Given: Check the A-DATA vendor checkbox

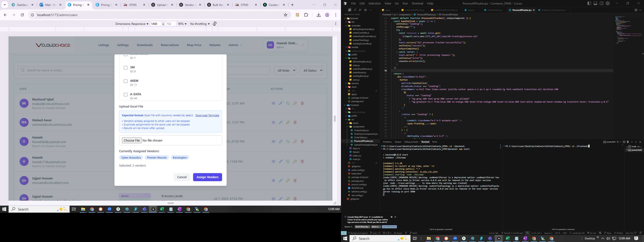Looking at the screenshot, I should (x=125, y=95).
